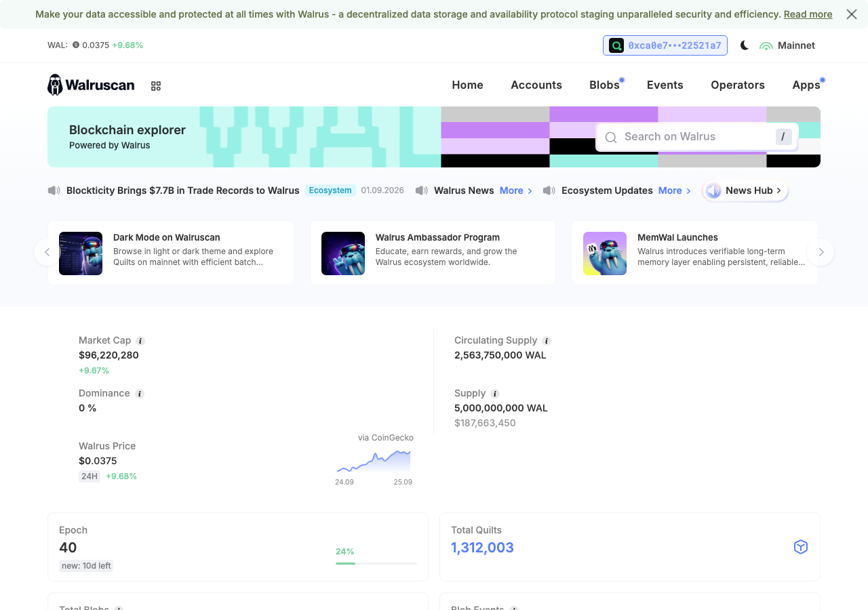This screenshot has width=868, height=610.
Task: Click the Dominance info icon
Action: [140, 394]
